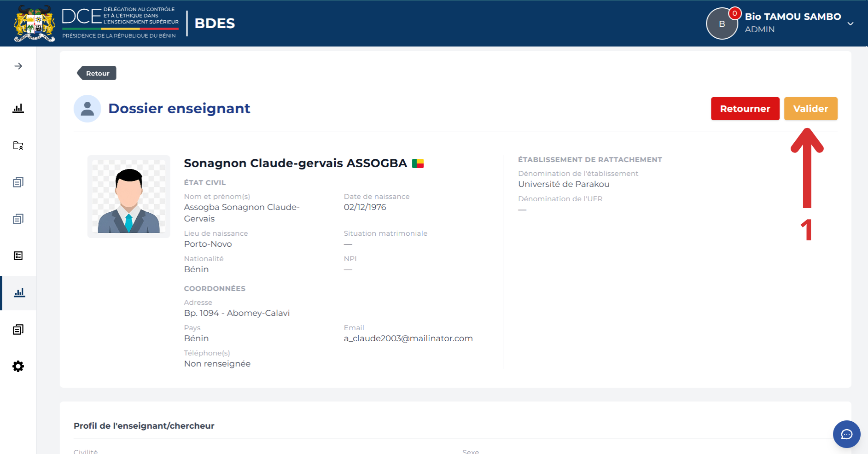Click the Retour back button

pos(97,73)
